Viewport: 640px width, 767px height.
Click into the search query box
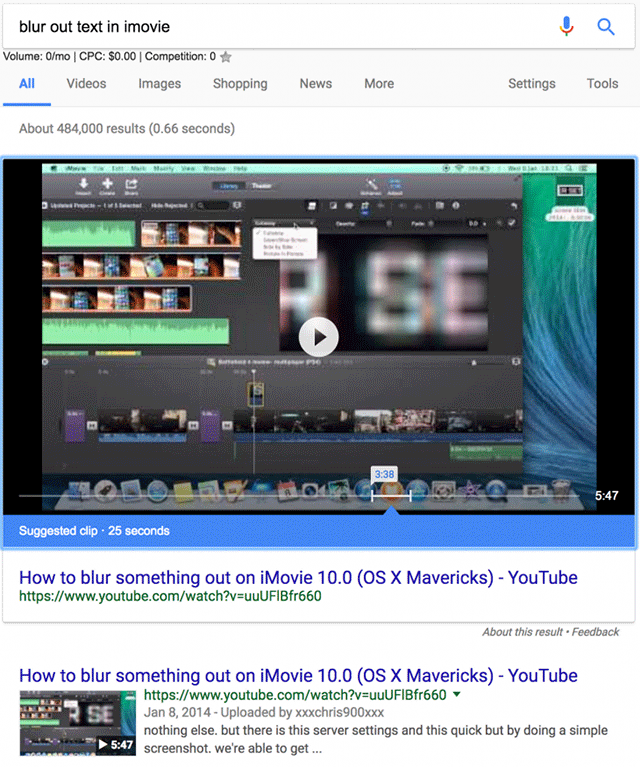pos(280,27)
